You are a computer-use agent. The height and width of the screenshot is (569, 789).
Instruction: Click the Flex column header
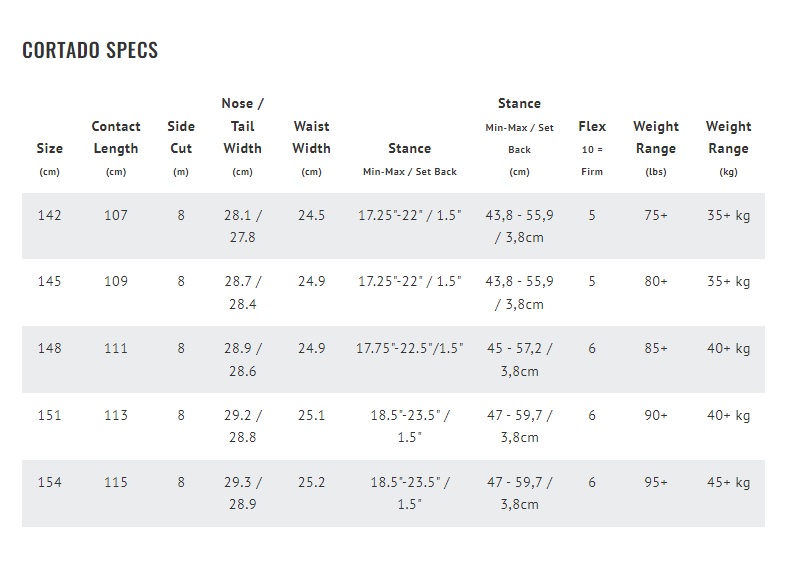(x=592, y=148)
